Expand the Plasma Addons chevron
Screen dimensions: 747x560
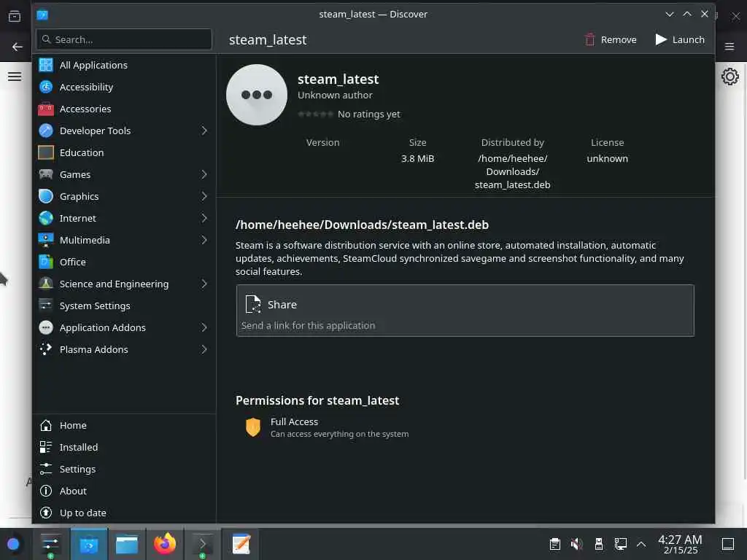point(204,349)
